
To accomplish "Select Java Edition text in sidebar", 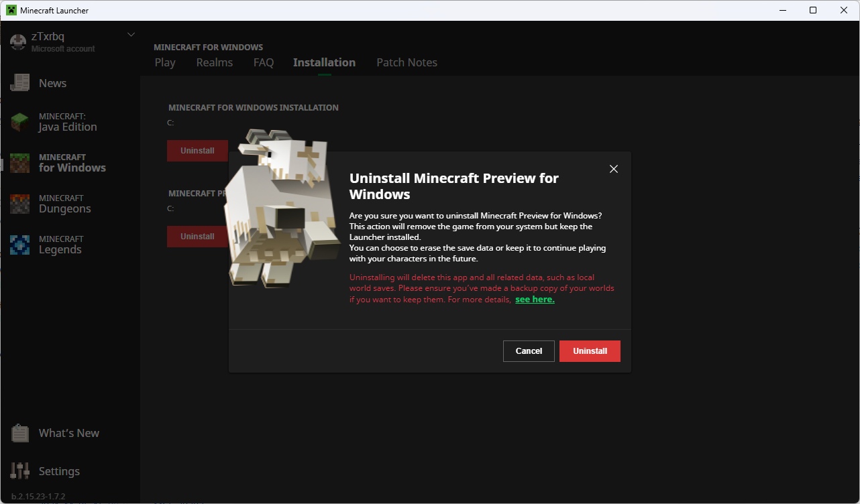I will tap(68, 127).
